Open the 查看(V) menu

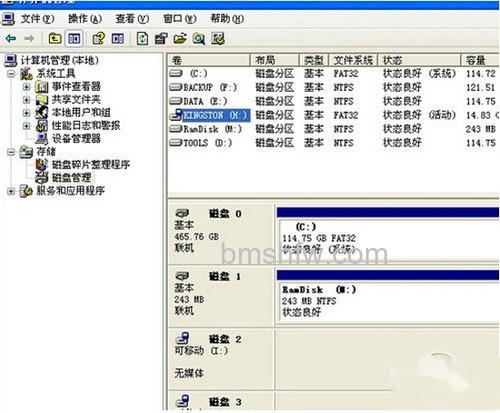point(132,19)
